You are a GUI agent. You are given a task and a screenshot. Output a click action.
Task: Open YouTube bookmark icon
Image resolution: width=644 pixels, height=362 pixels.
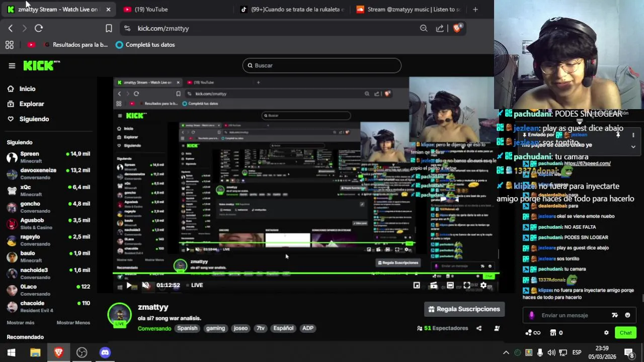click(x=31, y=45)
